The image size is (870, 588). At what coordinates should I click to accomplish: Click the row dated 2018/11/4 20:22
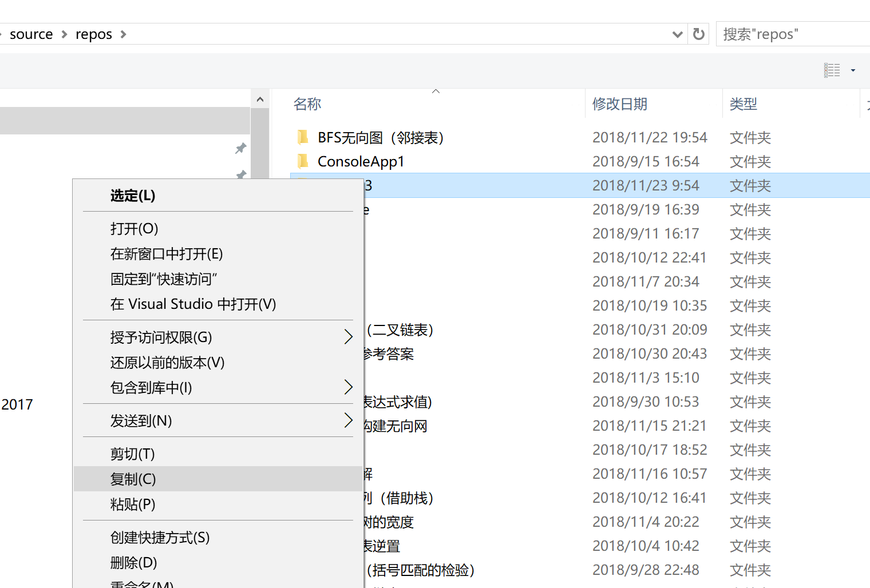click(616, 522)
